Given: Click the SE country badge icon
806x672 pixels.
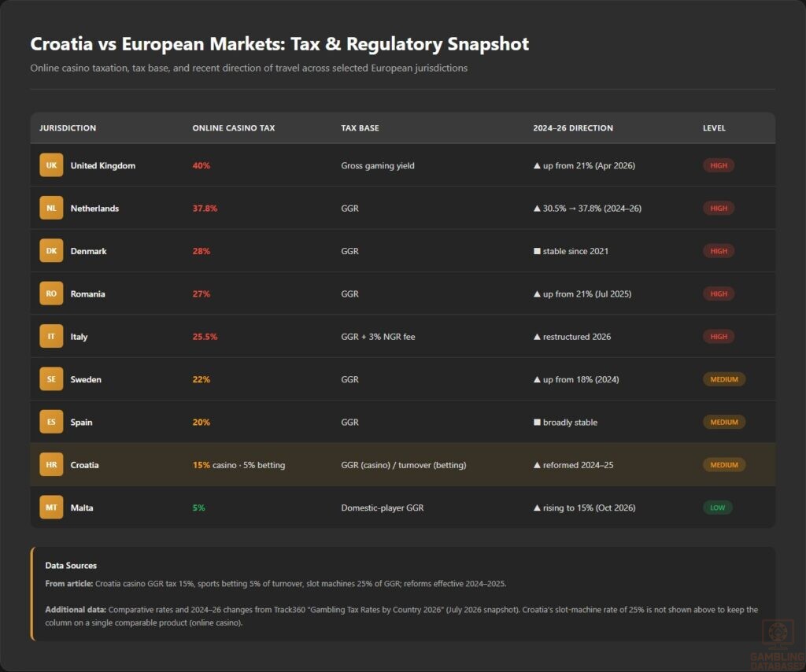Looking at the screenshot, I should [x=51, y=379].
